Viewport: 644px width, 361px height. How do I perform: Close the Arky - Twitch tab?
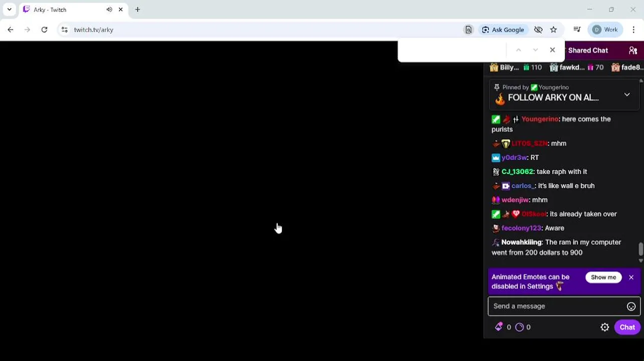(x=120, y=10)
